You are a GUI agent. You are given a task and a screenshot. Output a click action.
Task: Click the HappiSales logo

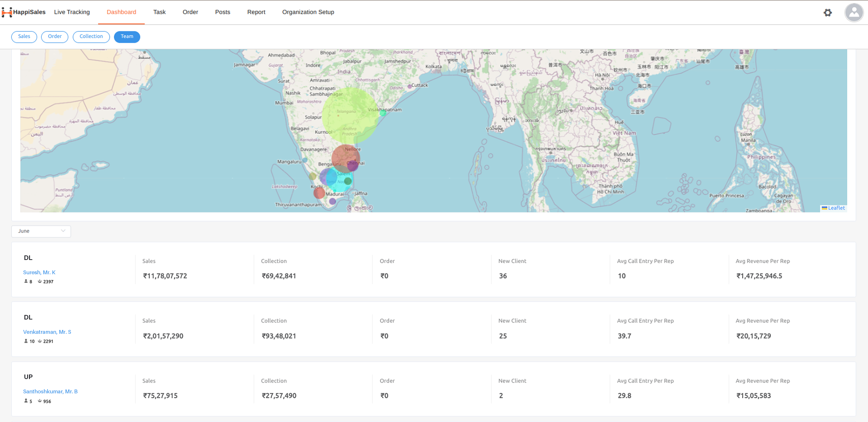tap(23, 12)
